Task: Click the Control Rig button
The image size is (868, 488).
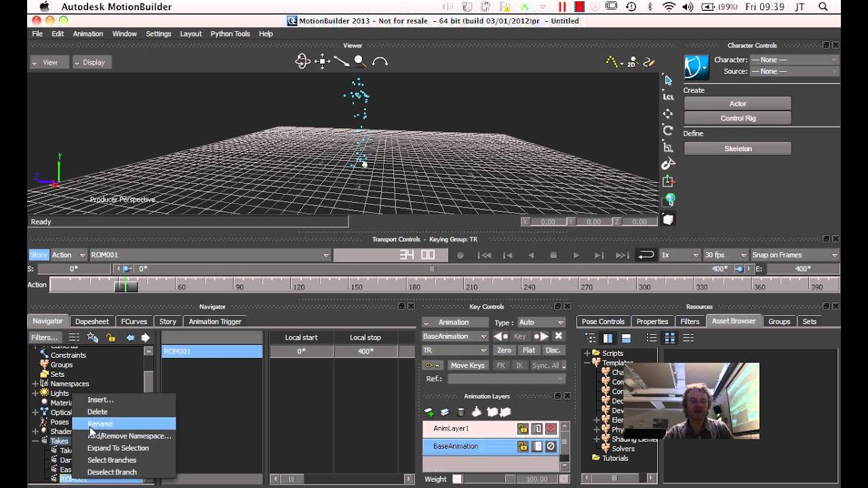Action: click(737, 118)
